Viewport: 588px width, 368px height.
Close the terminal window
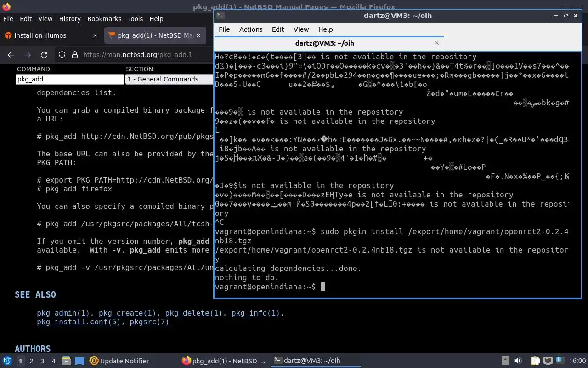(576, 15)
